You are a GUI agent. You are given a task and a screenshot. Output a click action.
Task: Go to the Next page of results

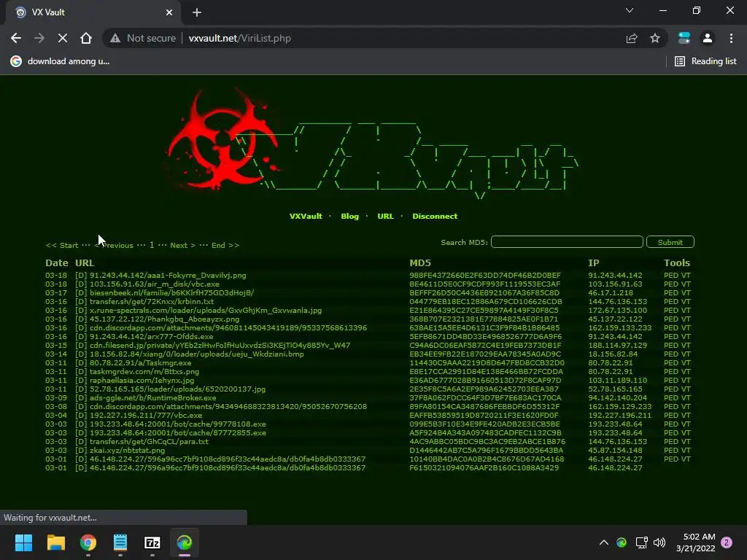(182, 245)
